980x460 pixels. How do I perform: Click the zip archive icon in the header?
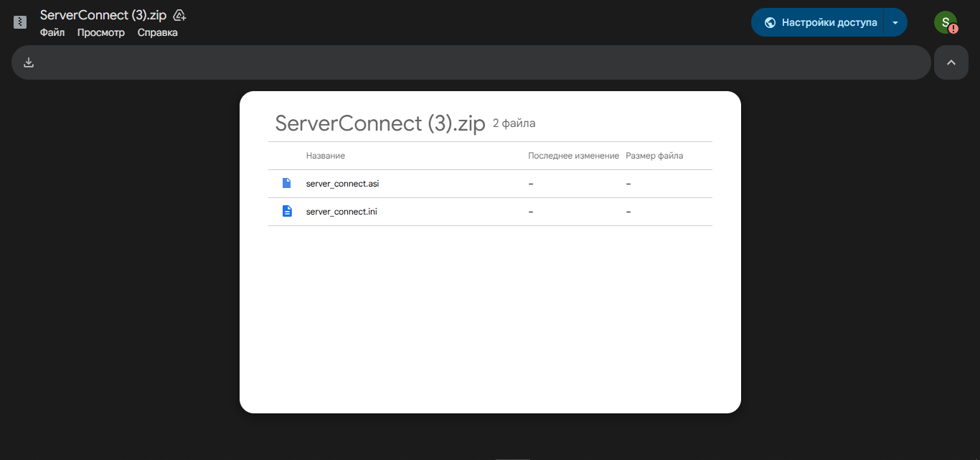(20, 22)
